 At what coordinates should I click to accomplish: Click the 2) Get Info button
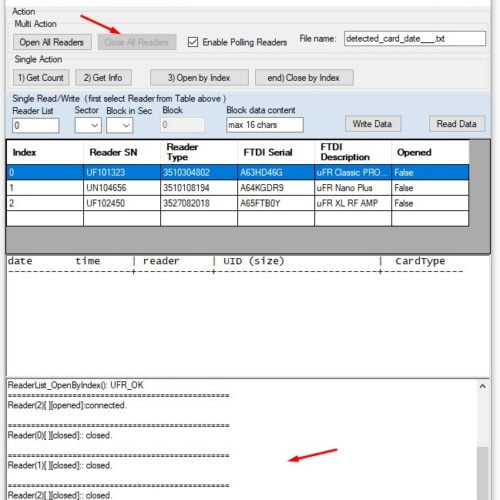[103, 78]
